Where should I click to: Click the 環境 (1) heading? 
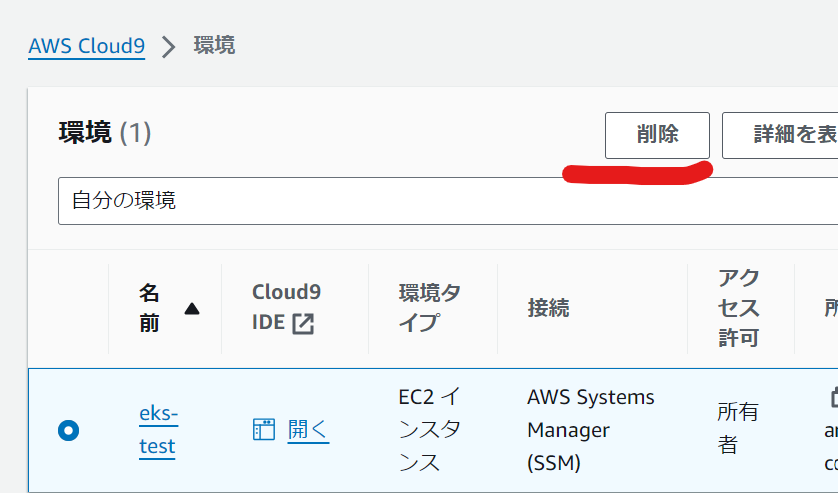[105, 133]
